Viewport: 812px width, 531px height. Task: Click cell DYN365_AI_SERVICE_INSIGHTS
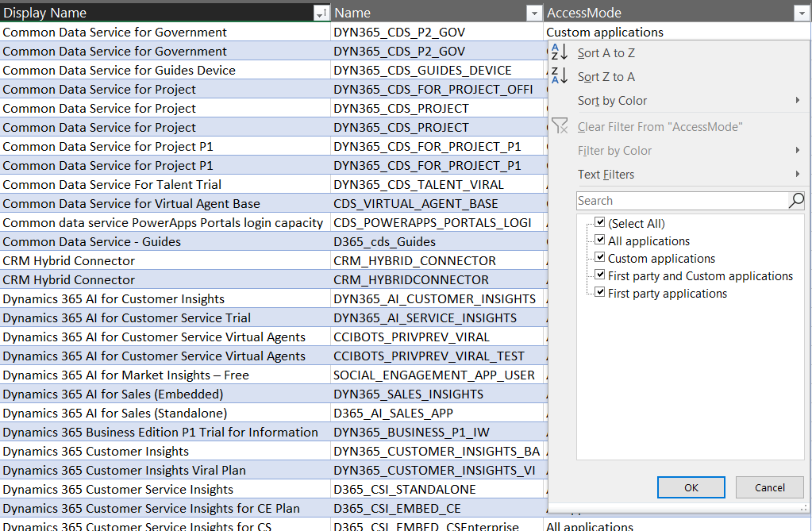click(437, 317)
